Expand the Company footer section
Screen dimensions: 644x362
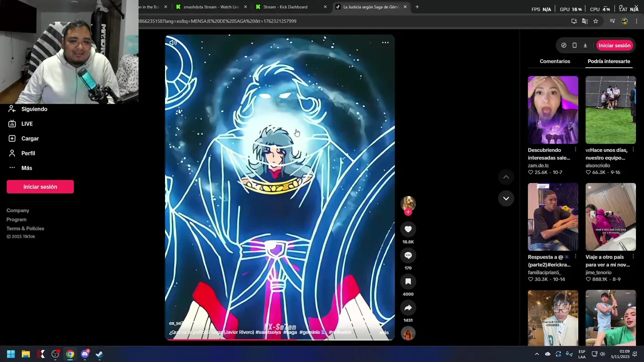[x=18, y=211]
